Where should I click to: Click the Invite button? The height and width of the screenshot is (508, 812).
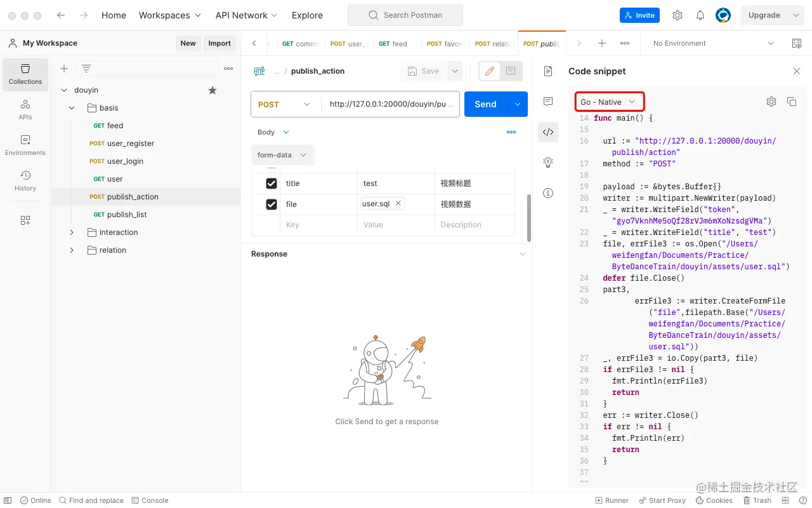(x=639, y=15)
